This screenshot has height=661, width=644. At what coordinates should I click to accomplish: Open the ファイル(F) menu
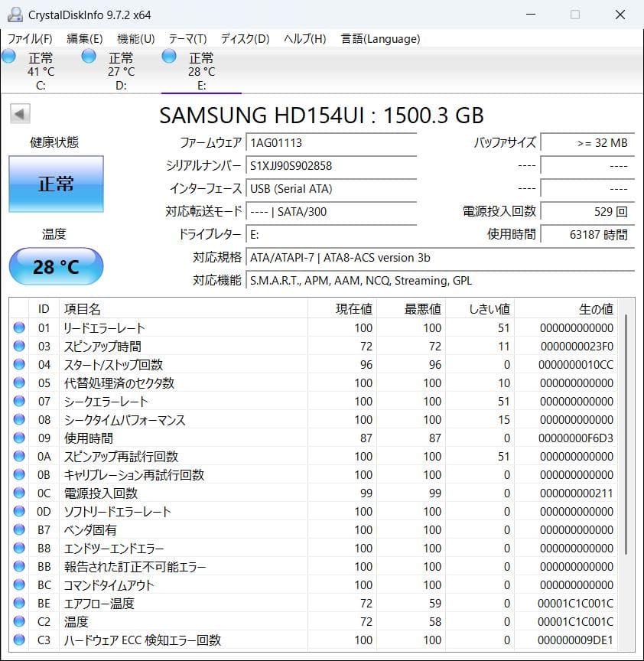30,39
